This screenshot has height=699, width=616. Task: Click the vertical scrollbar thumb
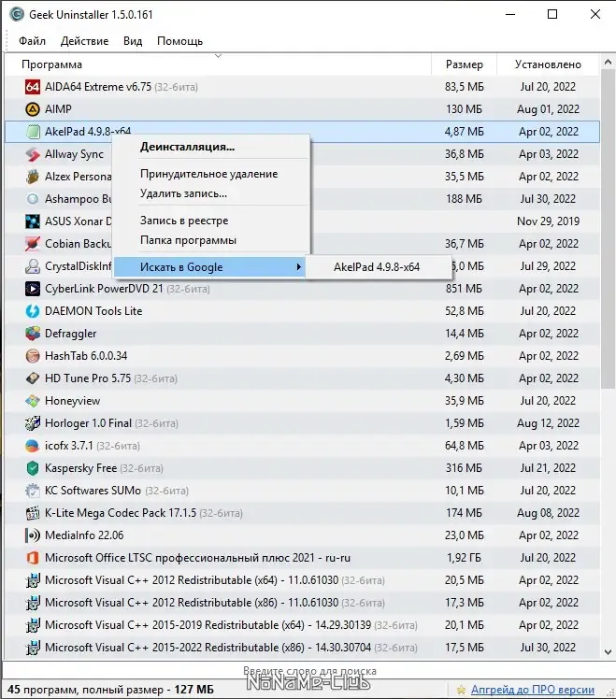pyautogui.click(x=608, y=229)
